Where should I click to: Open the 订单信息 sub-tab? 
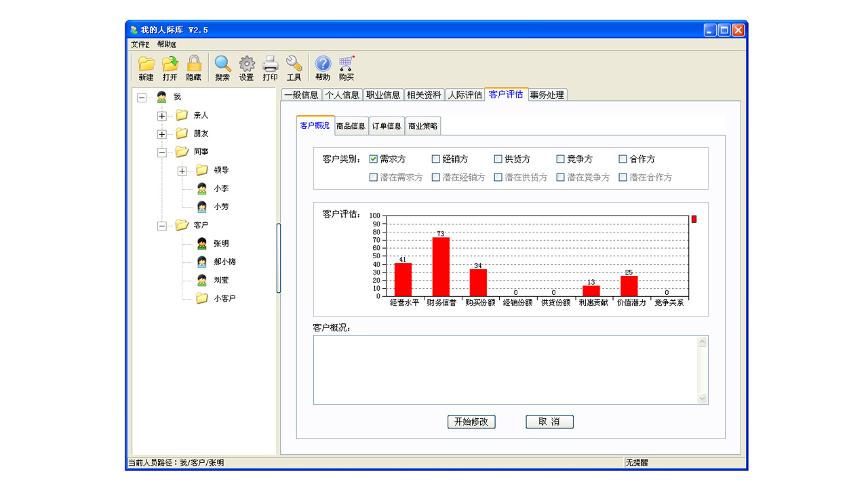pyautogui.click(x=387, y=126)
